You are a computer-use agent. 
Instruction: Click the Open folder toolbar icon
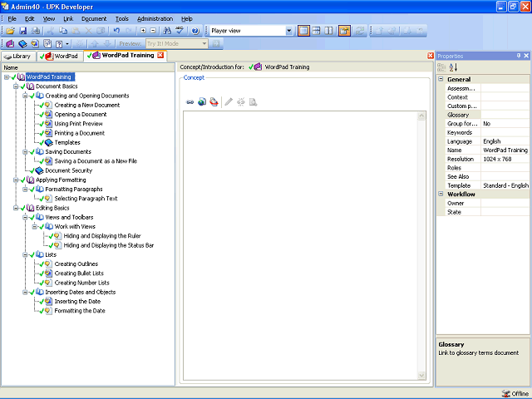[10, 31]
